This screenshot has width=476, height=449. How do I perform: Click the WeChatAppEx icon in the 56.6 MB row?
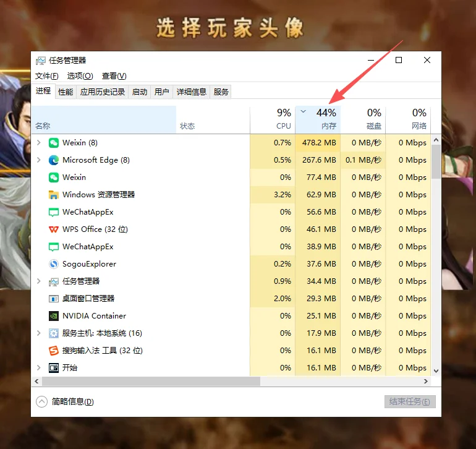pyautogui.click(x=54, y=212)
